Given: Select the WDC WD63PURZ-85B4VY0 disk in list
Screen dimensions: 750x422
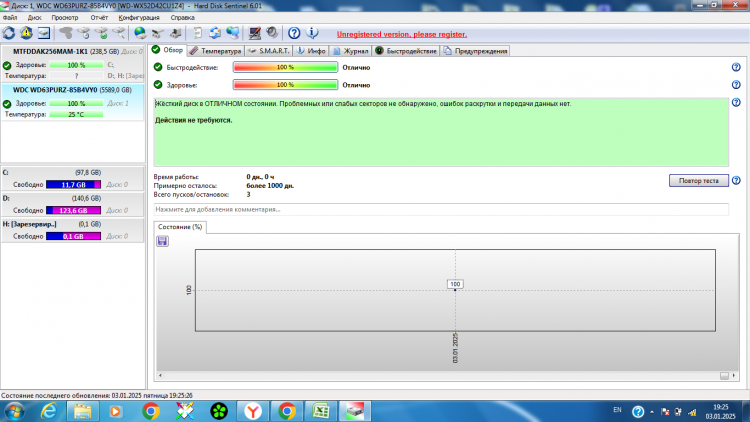Looking at the screenshot, I should (x=73, y=102).
